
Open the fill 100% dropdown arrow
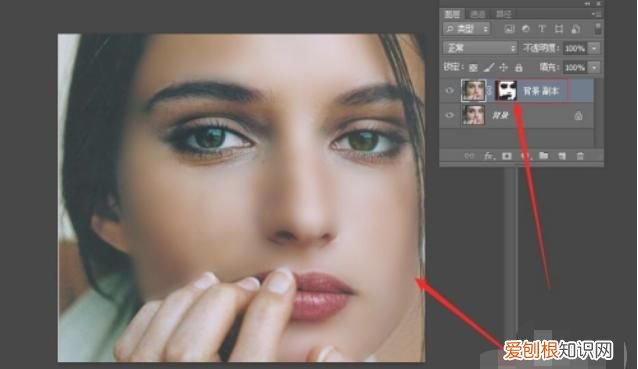point(594,67)
